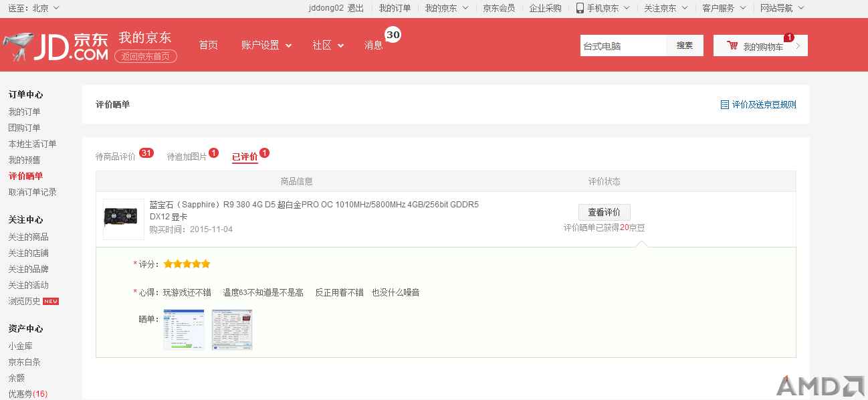Open the 企业采购 link
This screenshot has height=400, width=868.
pos(546,8)
